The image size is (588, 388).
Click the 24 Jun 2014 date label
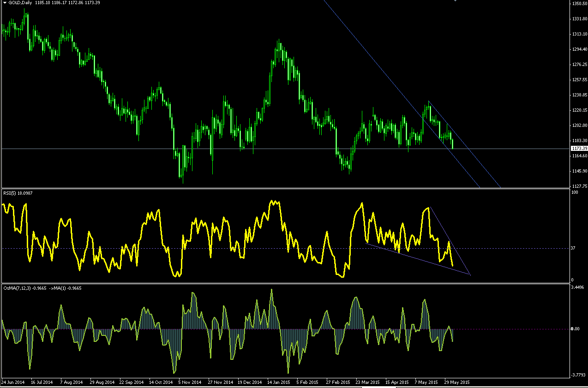pyautogui.click(x=13, y=382)
